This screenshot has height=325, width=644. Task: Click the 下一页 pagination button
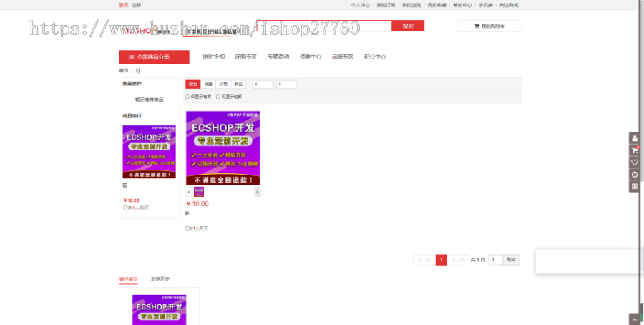(x=458, y=260)
